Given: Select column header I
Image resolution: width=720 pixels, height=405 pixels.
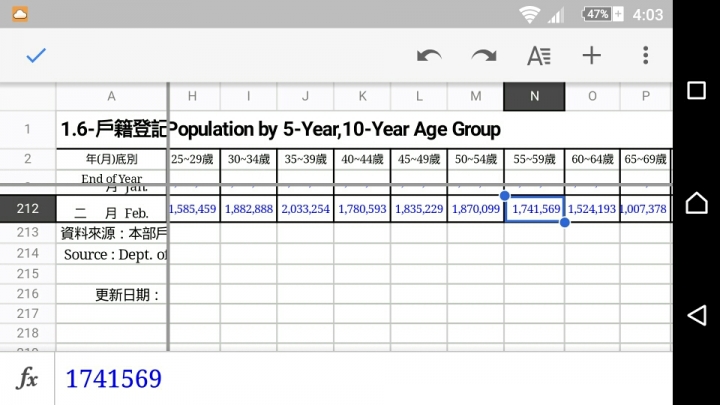Looking at the screenshot, I should click(248, 96).
